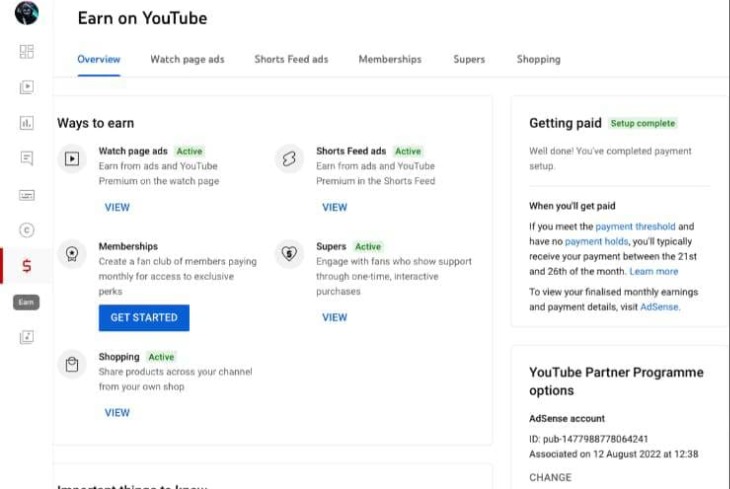Click the Shorts Feed ads Active badge
Screen dimensions: 730x489
point(408,151)
